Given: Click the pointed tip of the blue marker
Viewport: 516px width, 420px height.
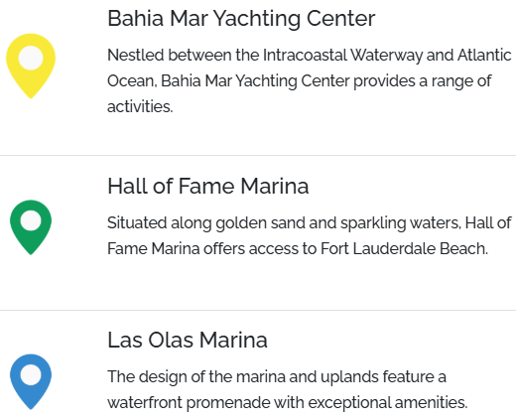Looking at the screenshot, I should coord(31,406).
